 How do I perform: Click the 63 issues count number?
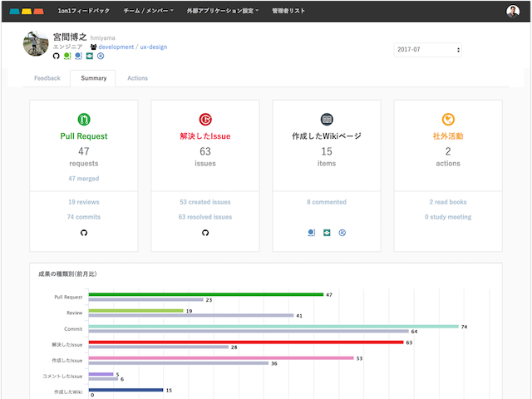pyautogui.click(x=205, y=151)
